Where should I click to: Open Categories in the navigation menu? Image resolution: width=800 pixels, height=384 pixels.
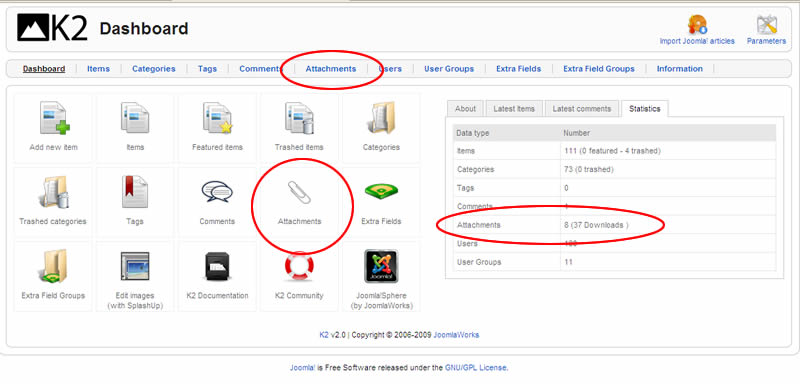[154, 69]
